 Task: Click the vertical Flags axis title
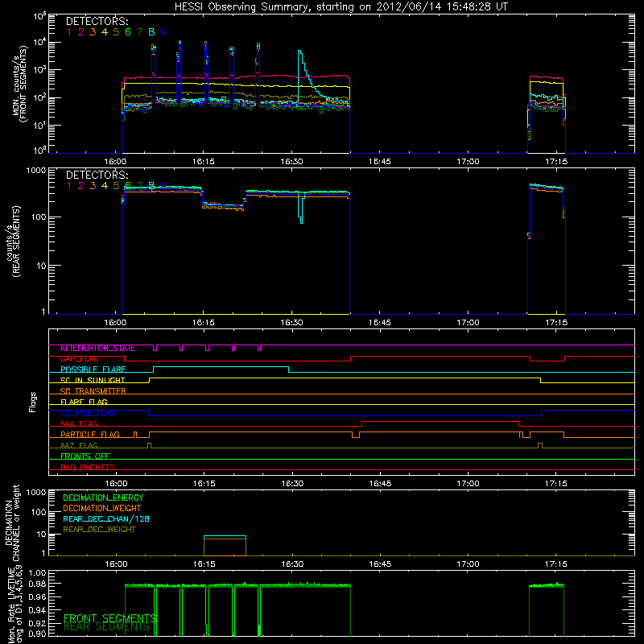[x=33, y=402]
